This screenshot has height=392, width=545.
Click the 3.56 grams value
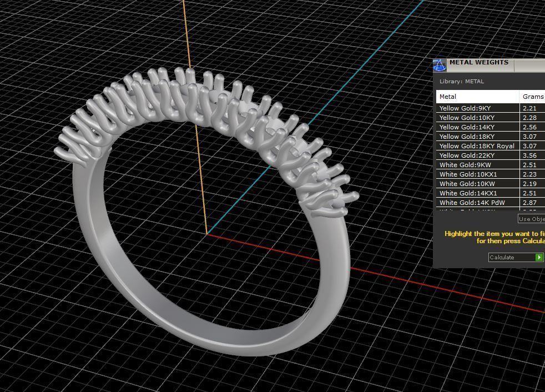529,155
